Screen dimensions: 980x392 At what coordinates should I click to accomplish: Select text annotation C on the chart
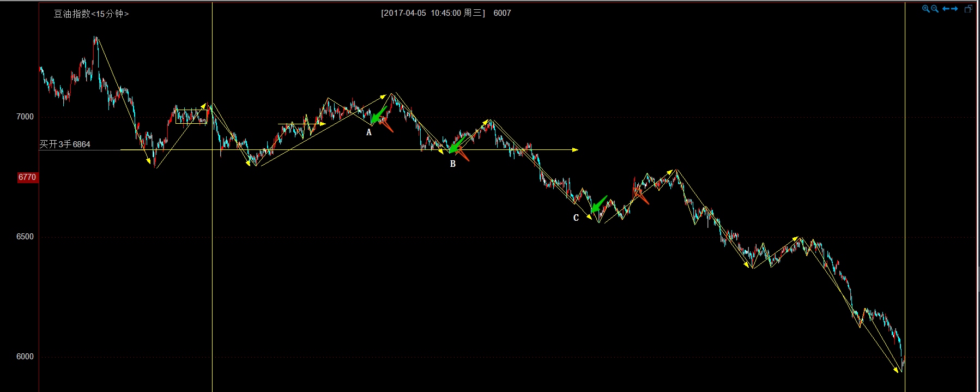pos(576,218)
